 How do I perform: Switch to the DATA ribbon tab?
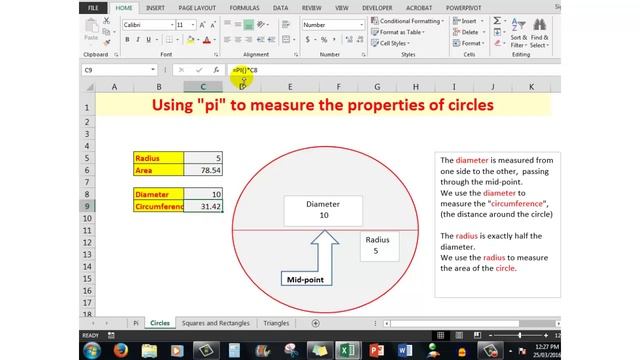pyautogui.click(x=280, y=8)
